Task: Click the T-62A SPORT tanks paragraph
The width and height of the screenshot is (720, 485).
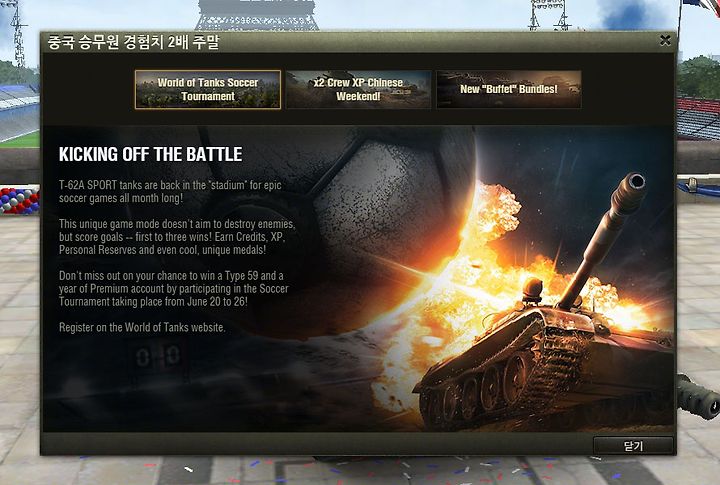Action: 170,192
